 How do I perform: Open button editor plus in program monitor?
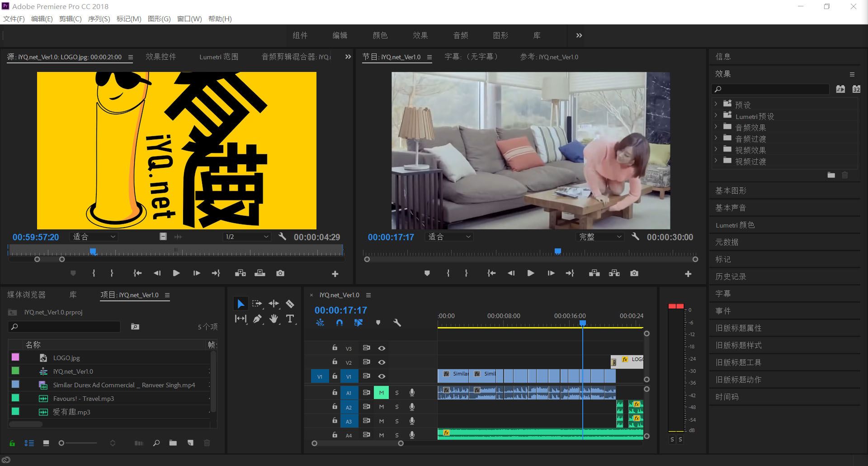click(688, 274)
